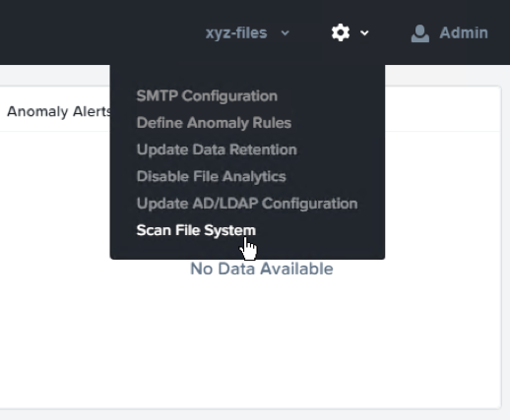
Task: Click empty padding at top of settings dropdown
Action: click(x=247, y=76)
